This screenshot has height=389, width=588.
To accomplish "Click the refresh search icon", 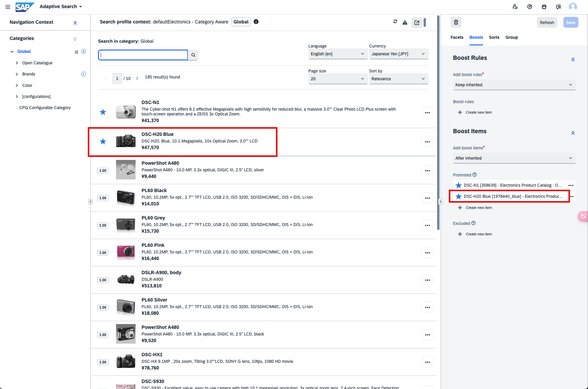I will pyautogui.click(x=395, y=22).
